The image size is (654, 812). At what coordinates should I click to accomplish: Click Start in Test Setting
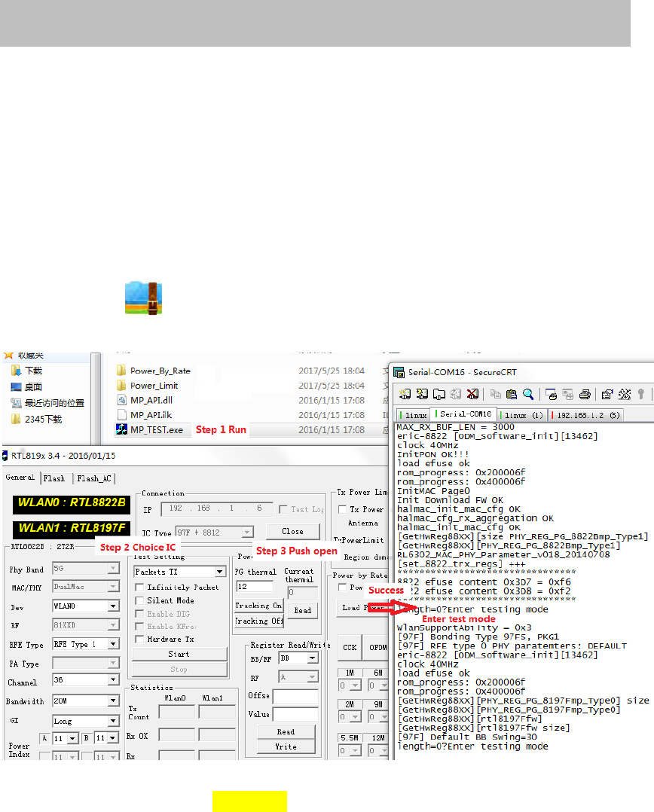pyautogui.click(x=179, y=654)
